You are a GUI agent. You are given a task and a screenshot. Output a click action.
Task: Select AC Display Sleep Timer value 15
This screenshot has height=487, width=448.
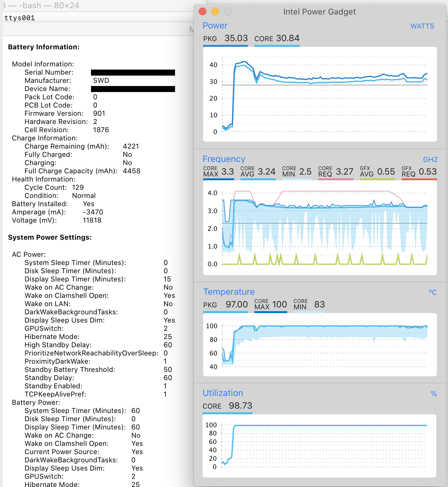pos(167,279)
